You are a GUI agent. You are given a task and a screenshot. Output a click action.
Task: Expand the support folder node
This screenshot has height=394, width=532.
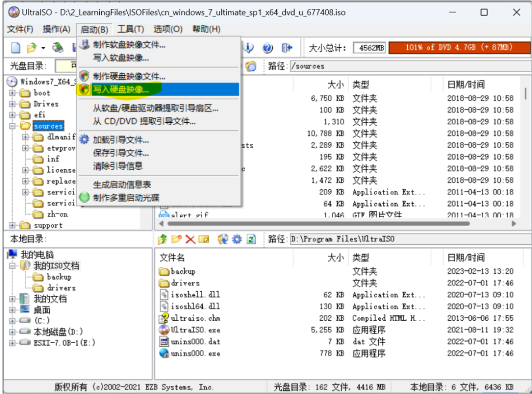click(x=12, y=226)
